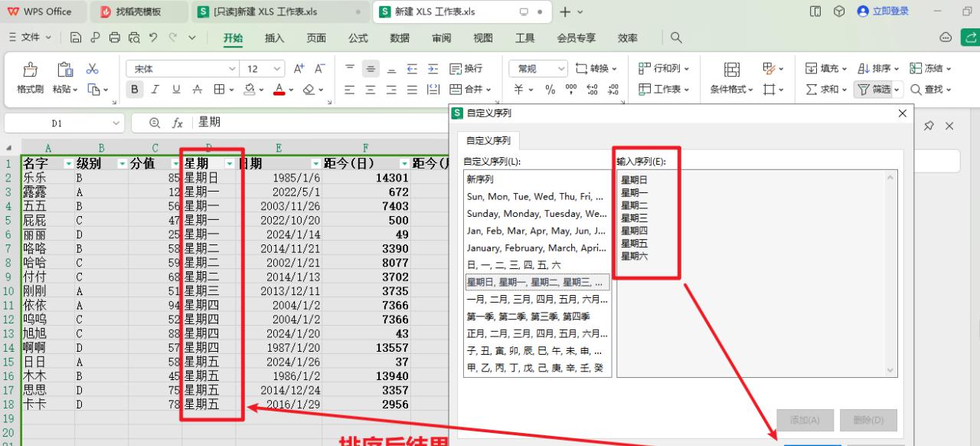Image resolution: width=980 pixels, height=446 pixels.
Task: Open filter dropdown on 距今(日) column
Action: click(x=404, y=163)
